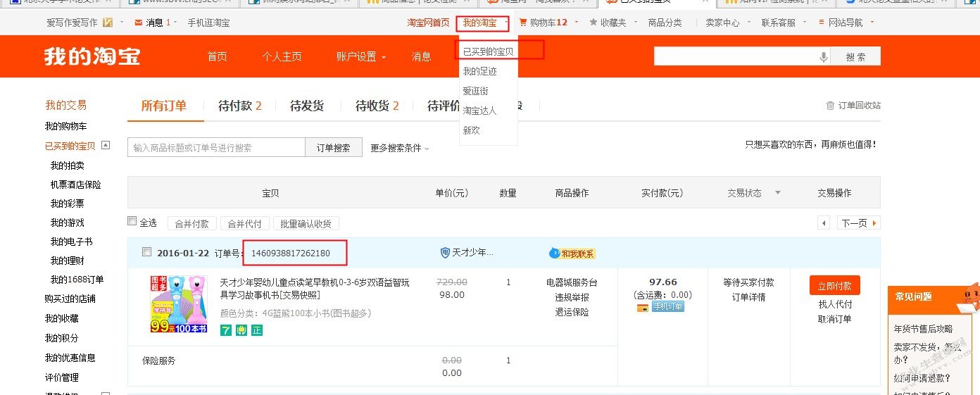
Task: Choose 淘宝达人 from the dropdown
Action: tap(479, 111)
